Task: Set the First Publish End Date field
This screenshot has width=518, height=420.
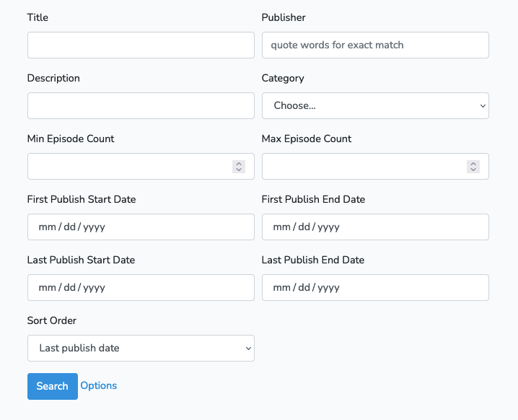Action: tap(375, 227)
